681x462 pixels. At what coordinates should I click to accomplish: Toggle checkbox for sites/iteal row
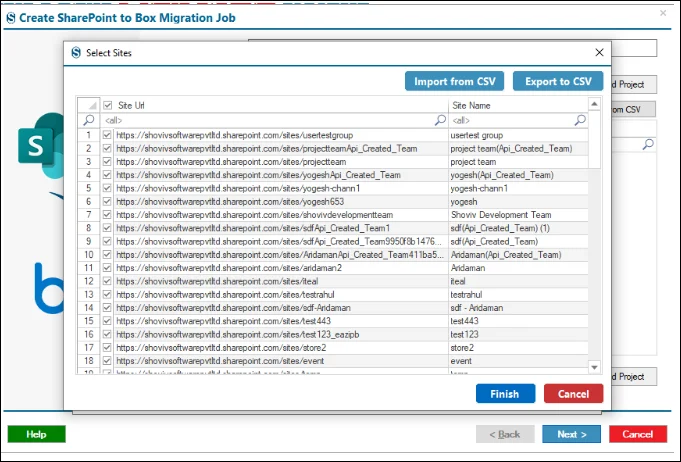(107, 281)
